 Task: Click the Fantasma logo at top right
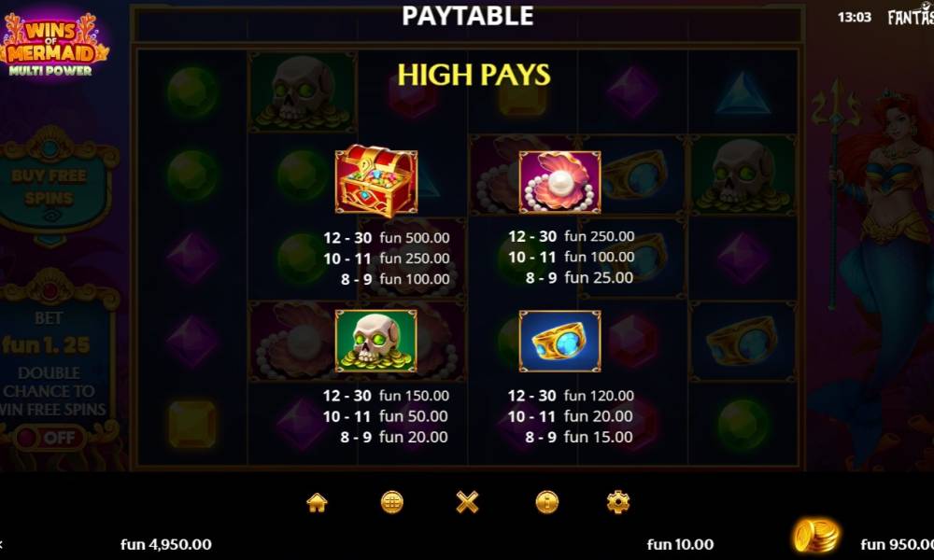(911, 17)
